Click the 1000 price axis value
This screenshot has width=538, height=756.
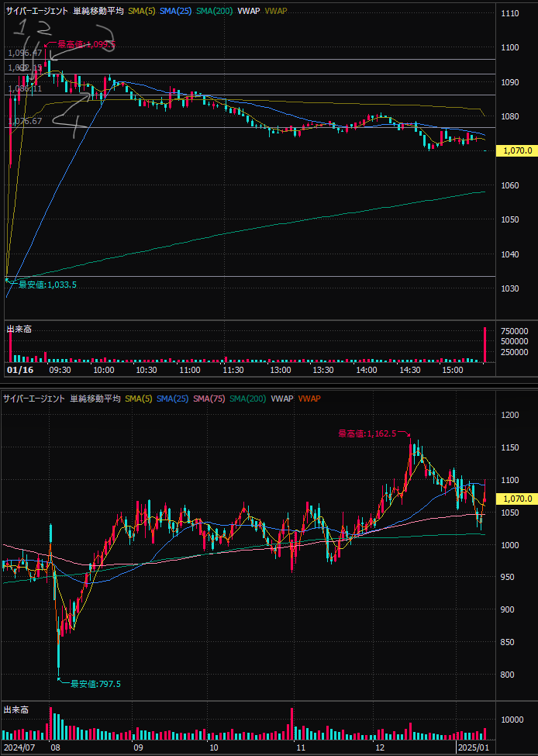[x=509, y=545]
